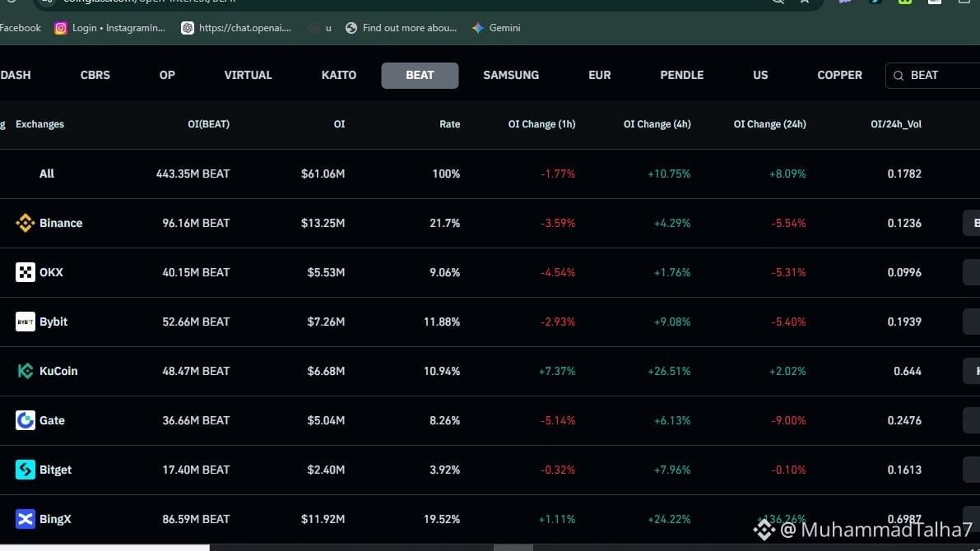980x551 pixels.
Task: Sort by Rate column header
Action: 449,124
